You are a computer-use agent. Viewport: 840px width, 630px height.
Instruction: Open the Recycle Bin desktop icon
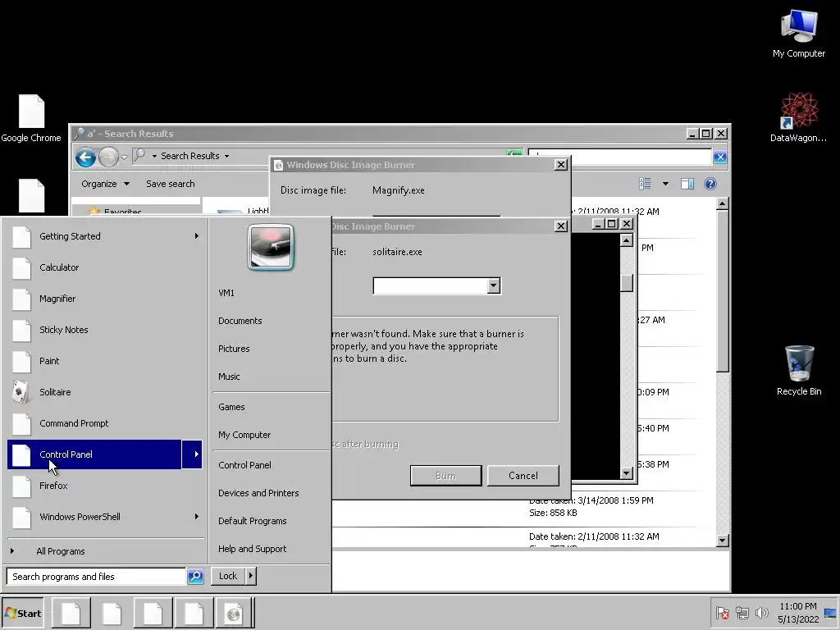click(799, 371)
